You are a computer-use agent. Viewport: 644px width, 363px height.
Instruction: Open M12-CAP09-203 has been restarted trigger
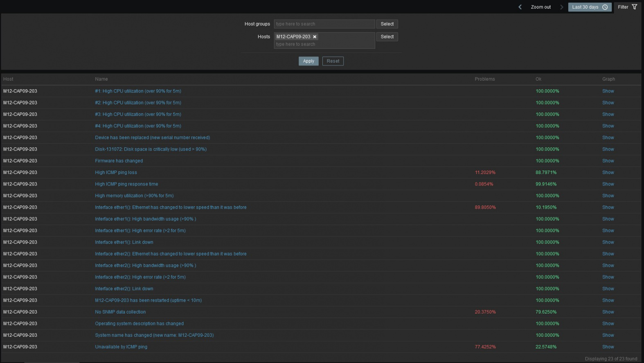pos(148,300)
